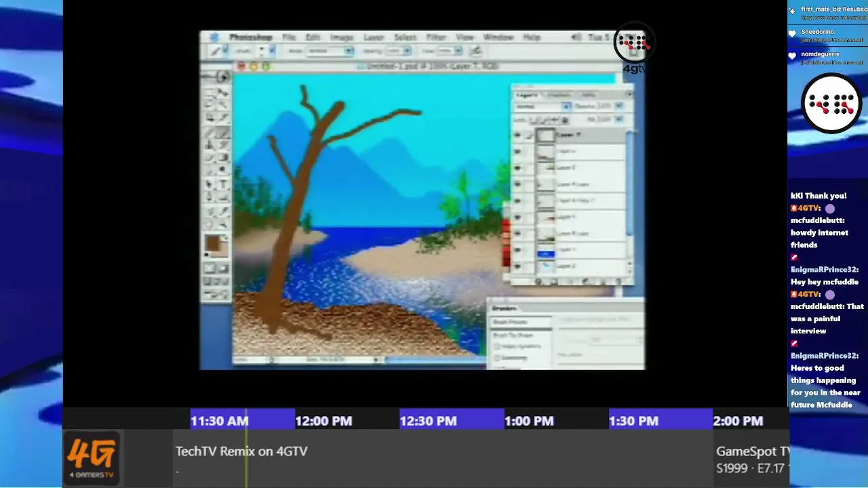Open the Layers panel blend mode dropdown
868x488 pixels.
[542, 106]
